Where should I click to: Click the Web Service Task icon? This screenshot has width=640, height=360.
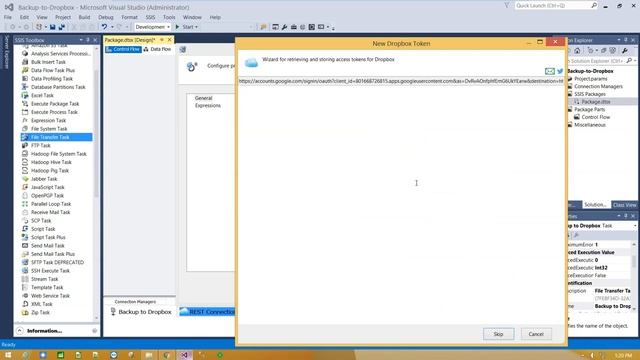click(x=25, y=296)
